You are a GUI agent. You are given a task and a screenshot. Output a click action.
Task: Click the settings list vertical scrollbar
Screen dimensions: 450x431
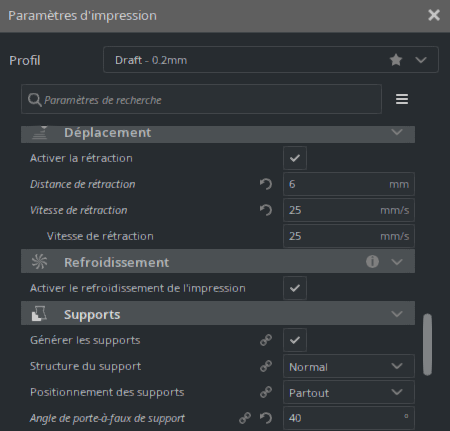pyautogui.click(x=427, y=345)
